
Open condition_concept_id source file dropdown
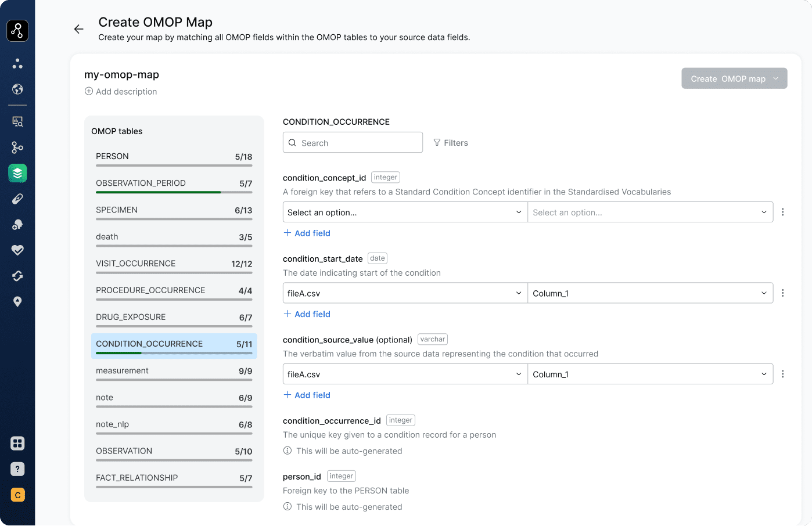[405, 212]
